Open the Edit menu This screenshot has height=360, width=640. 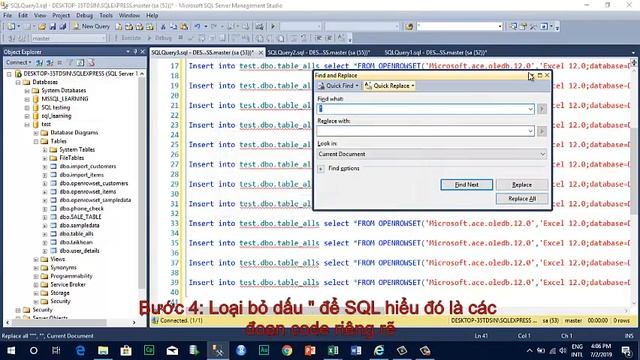pyautogui.click(x=23, y=16)
